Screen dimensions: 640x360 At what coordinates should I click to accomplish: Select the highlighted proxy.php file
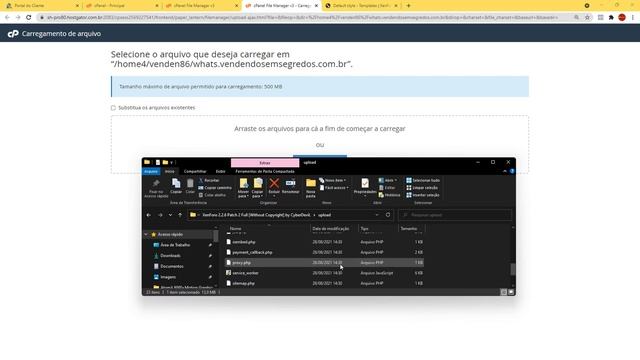(x=325, y=262)
